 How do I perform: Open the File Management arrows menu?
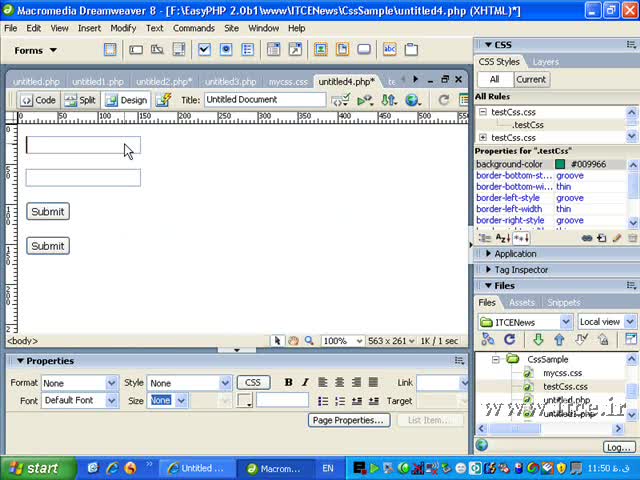[x=389, y=100]
